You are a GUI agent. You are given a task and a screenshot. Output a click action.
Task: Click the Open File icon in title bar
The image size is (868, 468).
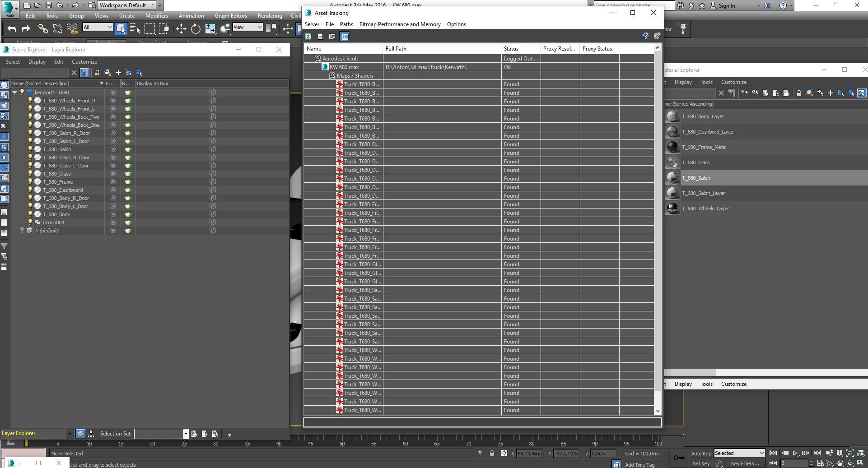pos(38,5)
